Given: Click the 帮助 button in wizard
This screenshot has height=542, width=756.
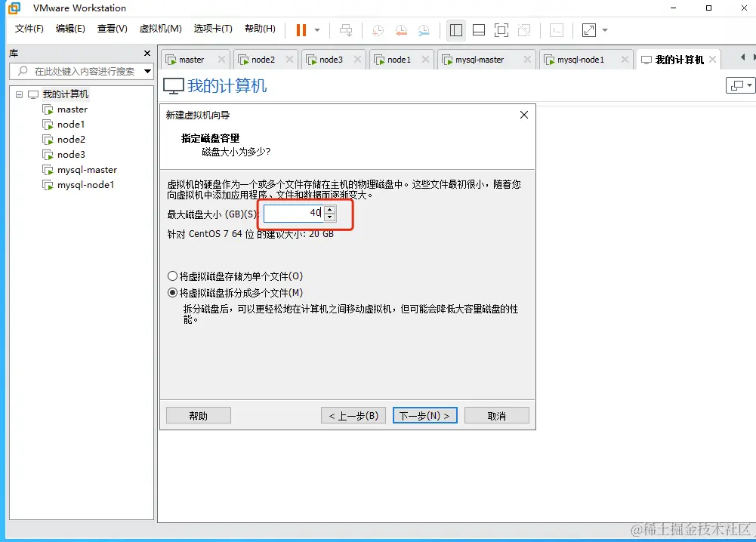Looking at the screenshot, I should [198, 416].
